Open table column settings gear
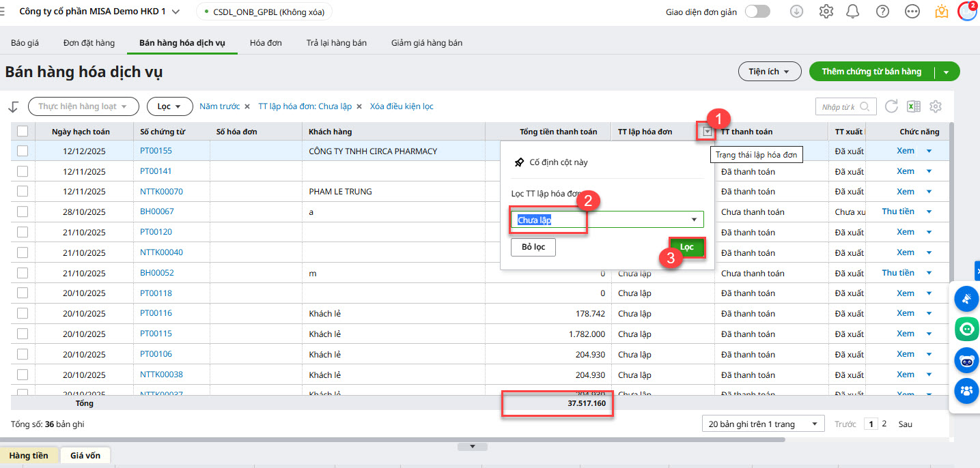This screenshot has height=468, width=980. (x=936, y=106)
